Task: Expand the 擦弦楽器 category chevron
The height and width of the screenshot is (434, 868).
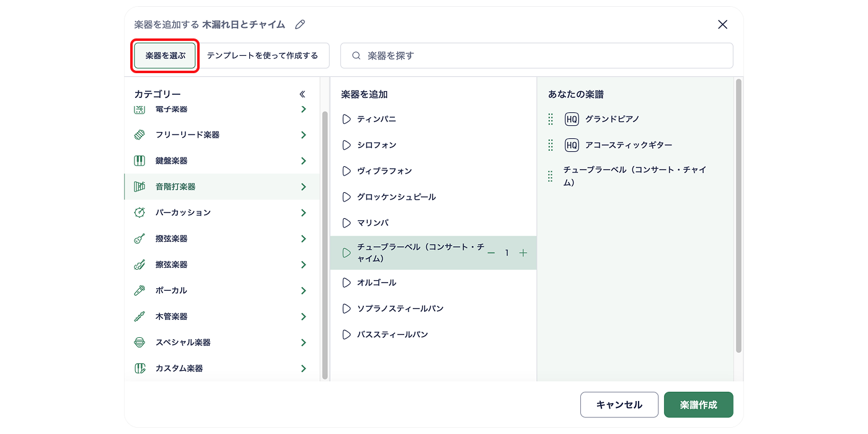Action: tap(303, 264)
